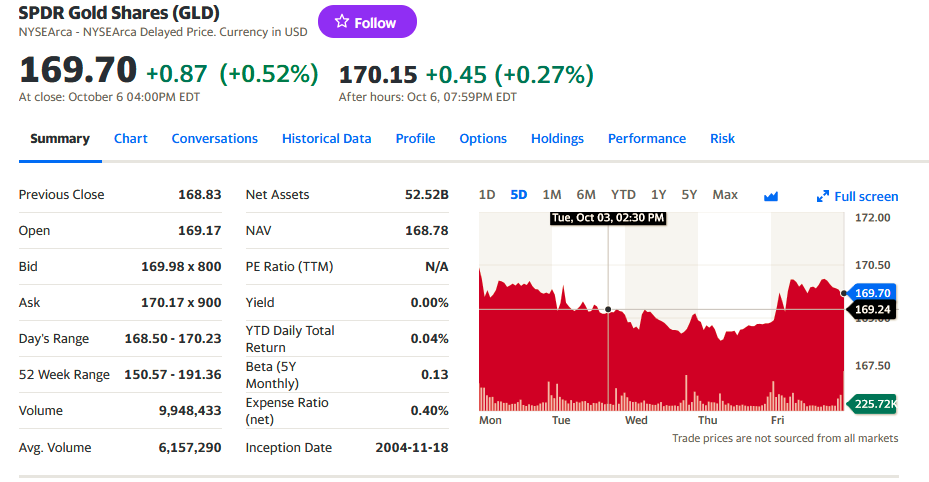This screenshot has width=929, height=482.
Task: Open the Summary tab
Action: coord(60,139)
